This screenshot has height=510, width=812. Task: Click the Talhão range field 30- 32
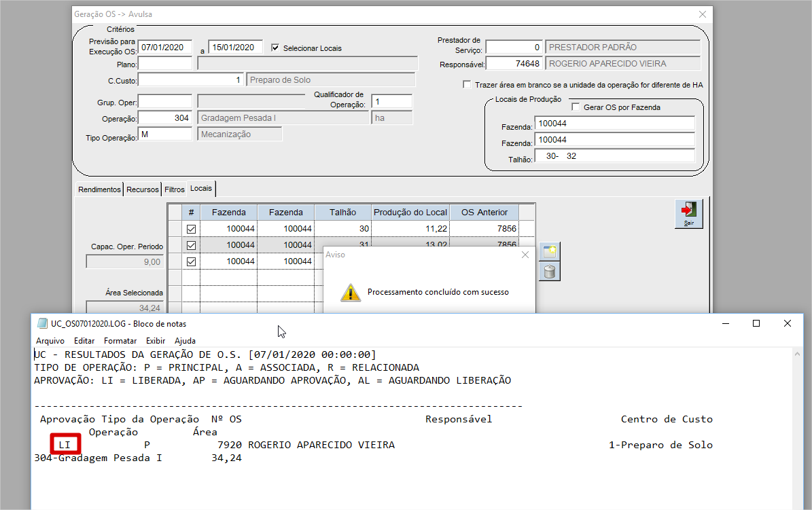coord(615,156)
